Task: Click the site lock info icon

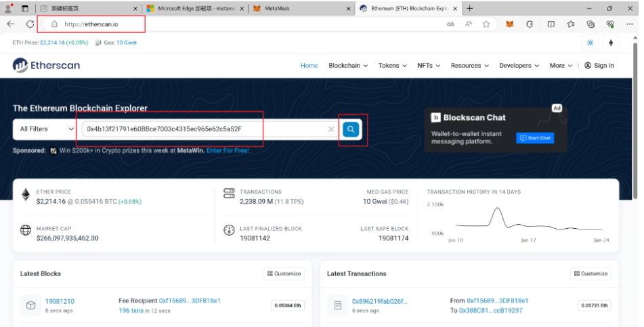Action: 54,24
